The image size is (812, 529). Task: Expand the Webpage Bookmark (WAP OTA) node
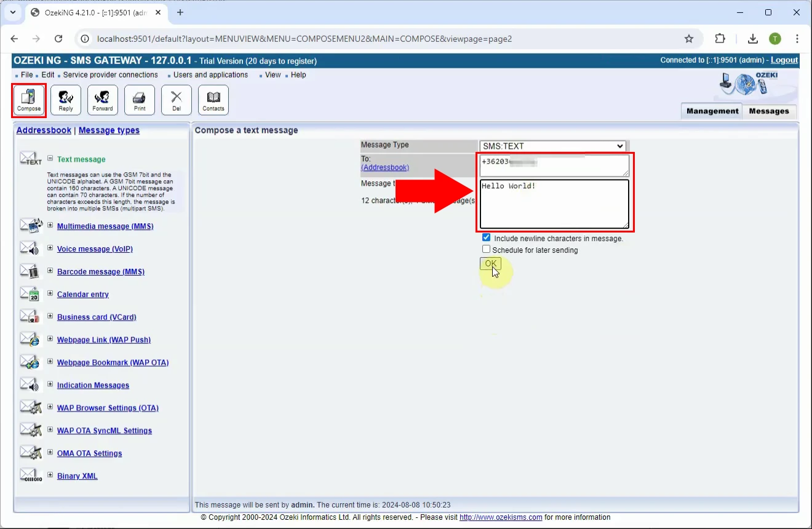50,362
